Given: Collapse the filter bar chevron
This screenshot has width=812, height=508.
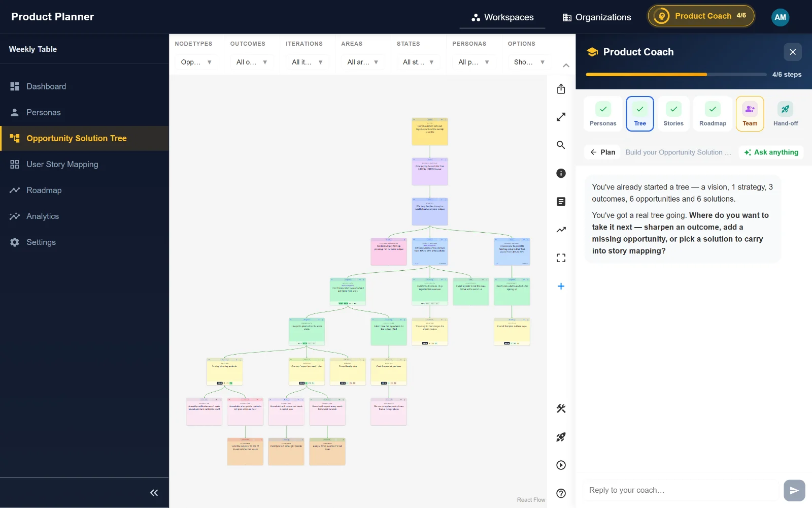Looking at the screenshot, I should (x=566, y=66).
